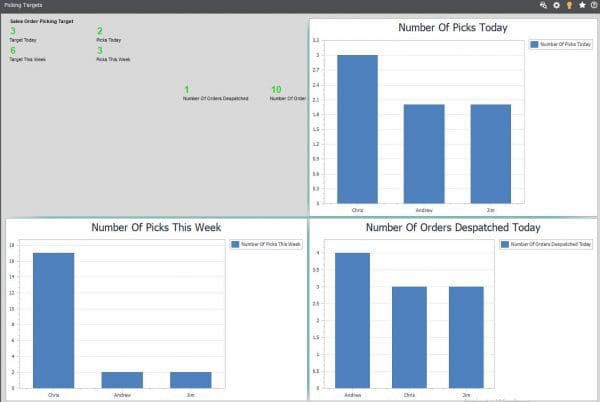Click Jim bar in Picks This Week chart
The width and height of the screenshot is (600, 402).
coord(191,380)
